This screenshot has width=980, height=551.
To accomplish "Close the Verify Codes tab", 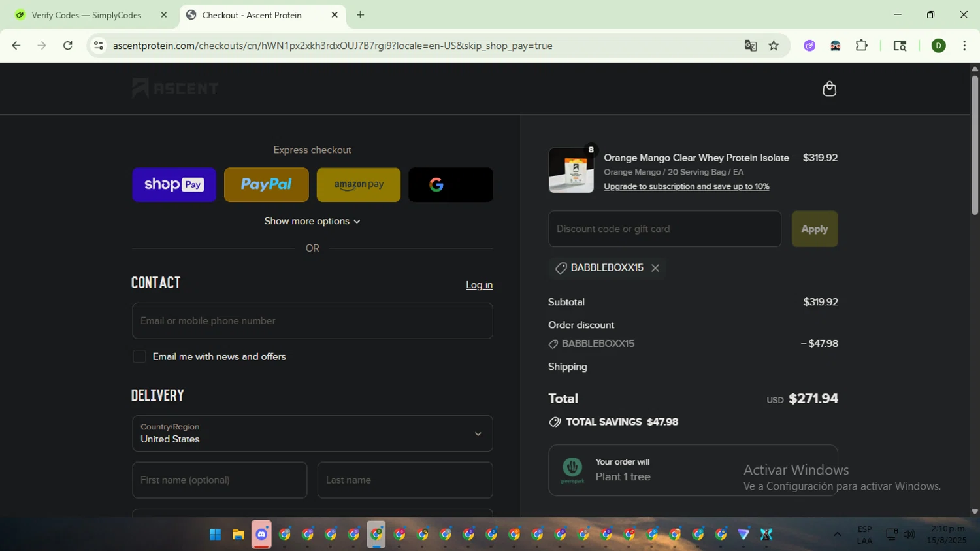I will (x=164, y=15).
